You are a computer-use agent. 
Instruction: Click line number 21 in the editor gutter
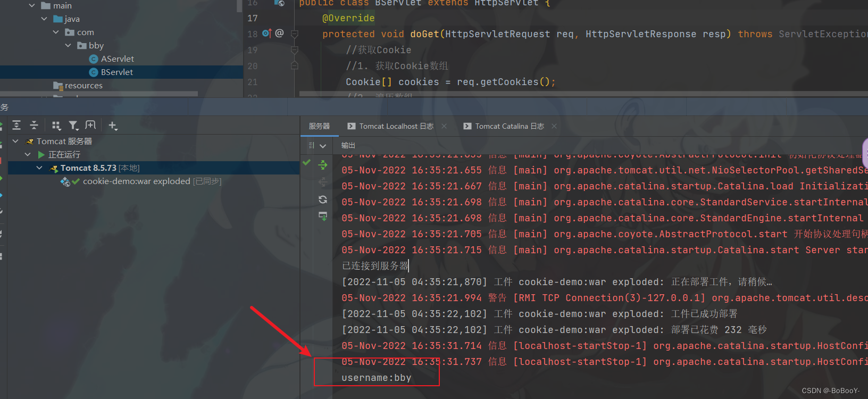(x=253, y=82)
